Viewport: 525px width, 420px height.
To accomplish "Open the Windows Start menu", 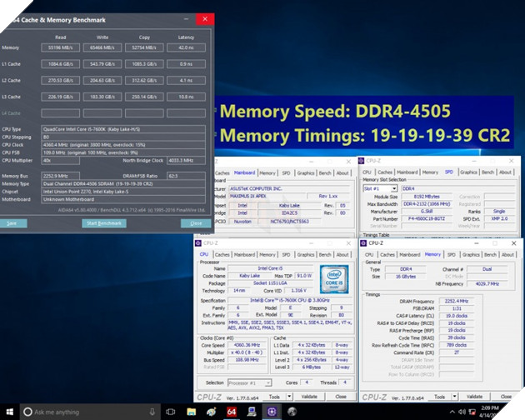I will coord(9,412).
